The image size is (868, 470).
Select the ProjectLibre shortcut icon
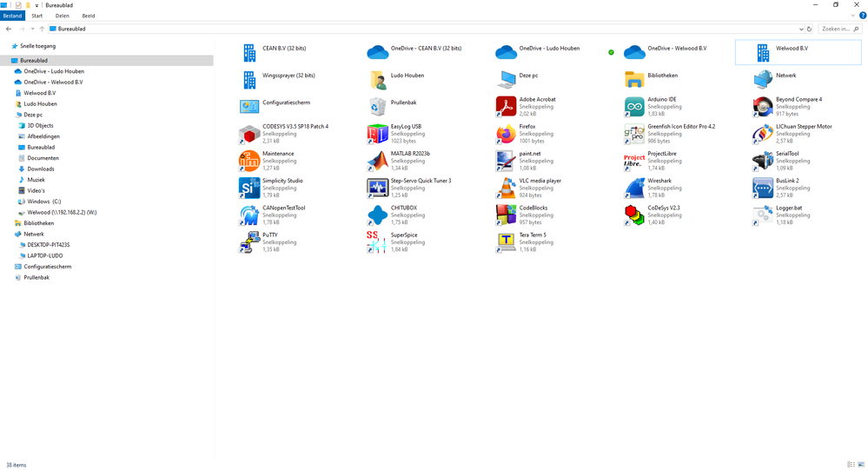click(634, 161)
